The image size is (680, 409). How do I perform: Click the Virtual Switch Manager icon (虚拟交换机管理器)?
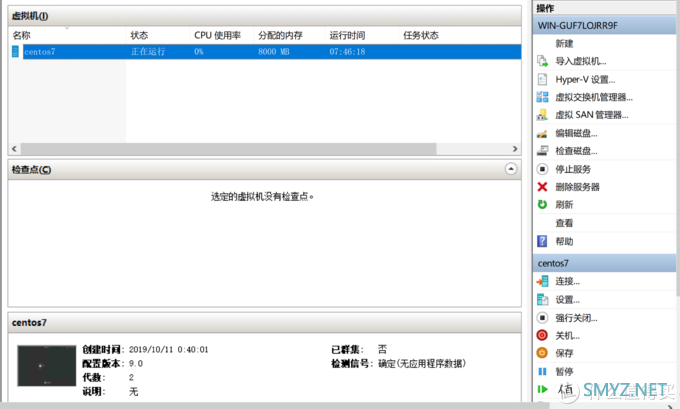point(542,97)
